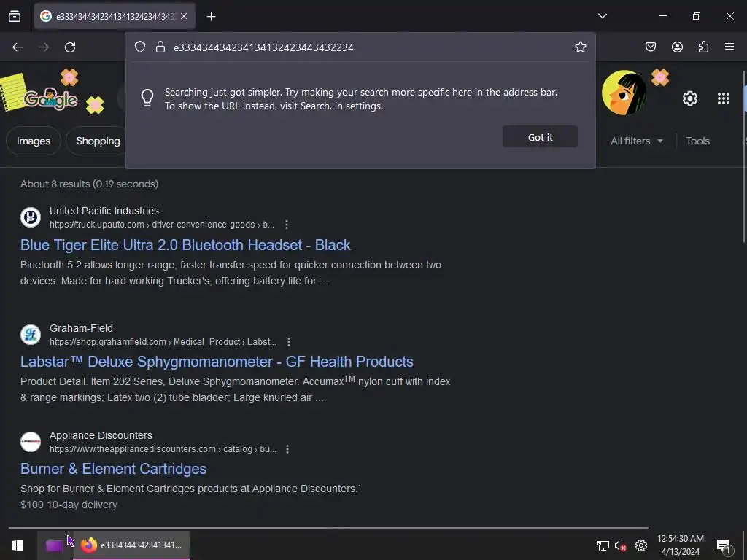Open the Windows Start menu
This screenshot has height=560, width=747.
[x=18, y=545]
